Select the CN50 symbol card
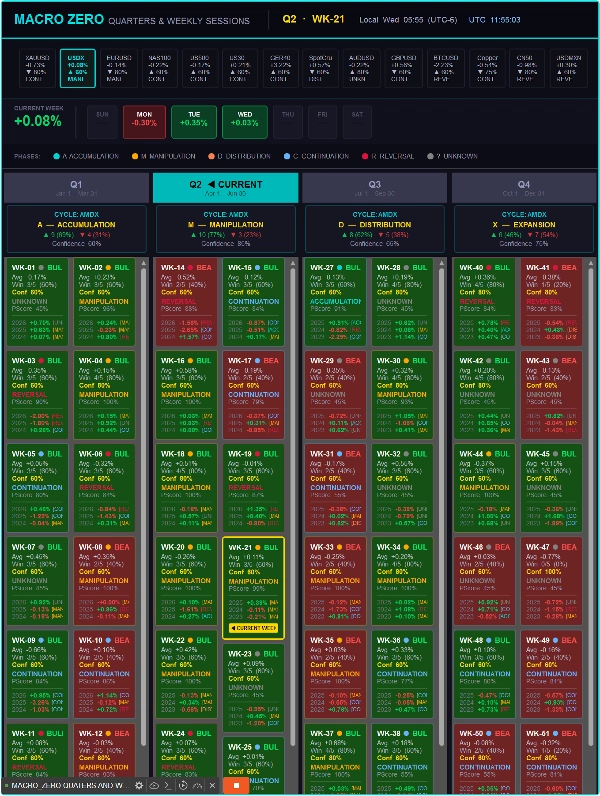600x796 pixels. [527, 69]
